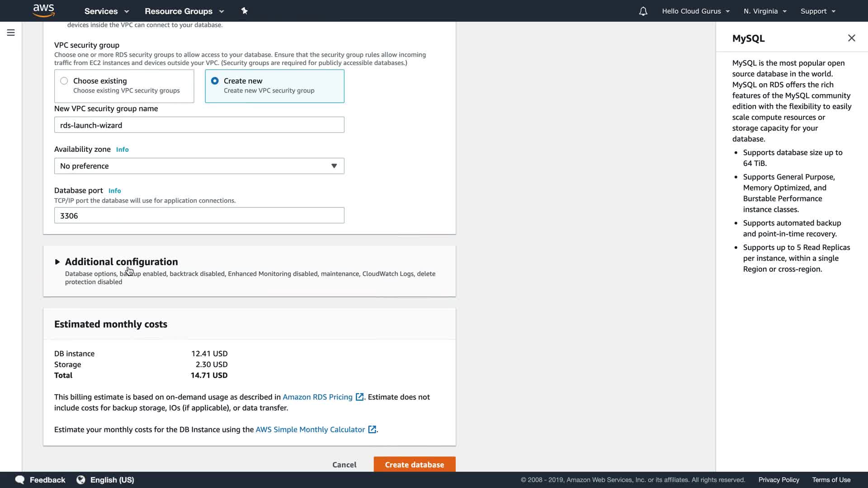Click the AWS logo home icon

click(x=43, y=10)
